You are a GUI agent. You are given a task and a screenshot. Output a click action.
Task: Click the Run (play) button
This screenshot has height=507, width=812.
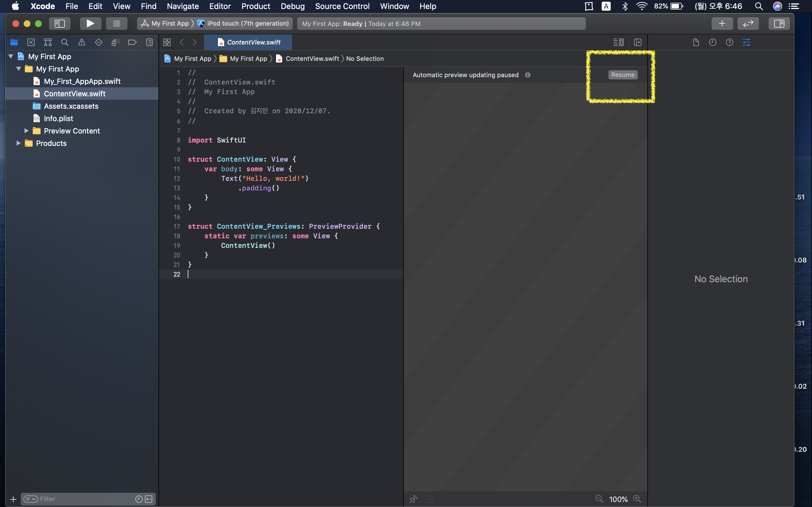pyautogui.click(x=90, y=23)
